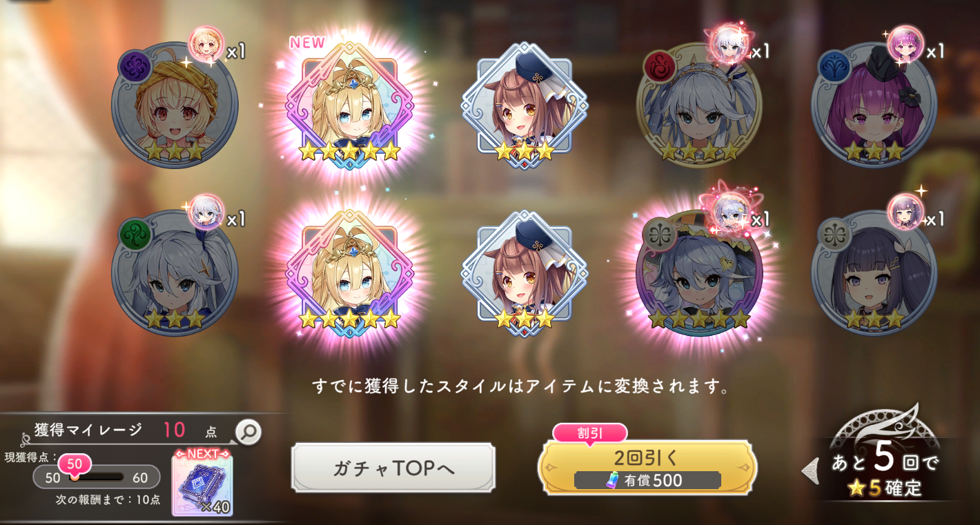This screenshot has width=980, height=525.
Task: Expand the arrow beside あと5回で★5確定
Action: tap(810, 470)
